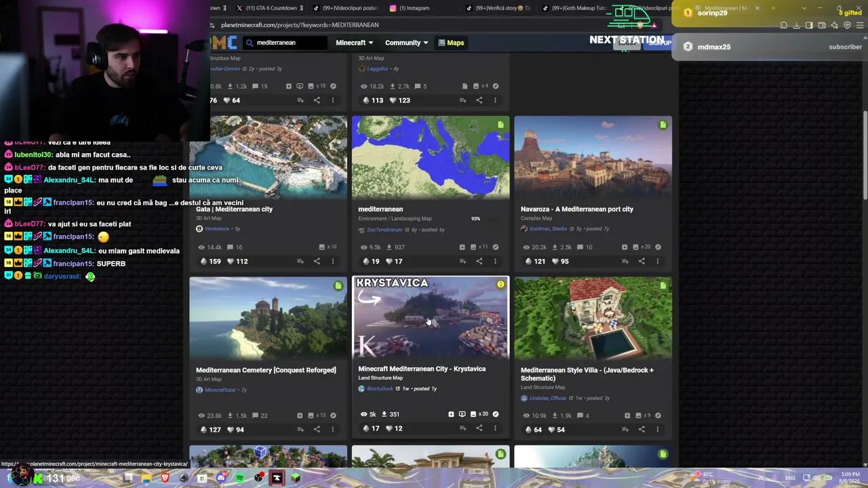Heart the Krystavica Mediterranean City map
This screenshot has width=868, height=488.
389,428
